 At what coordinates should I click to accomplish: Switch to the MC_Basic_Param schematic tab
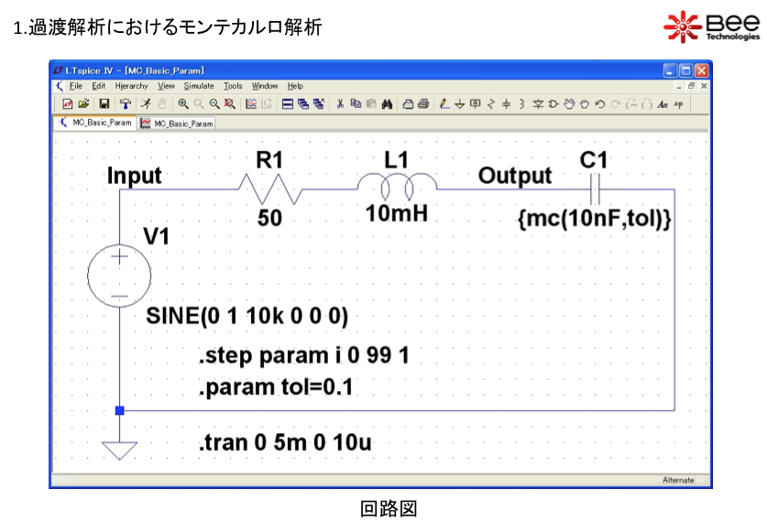[x=96, y=123]
